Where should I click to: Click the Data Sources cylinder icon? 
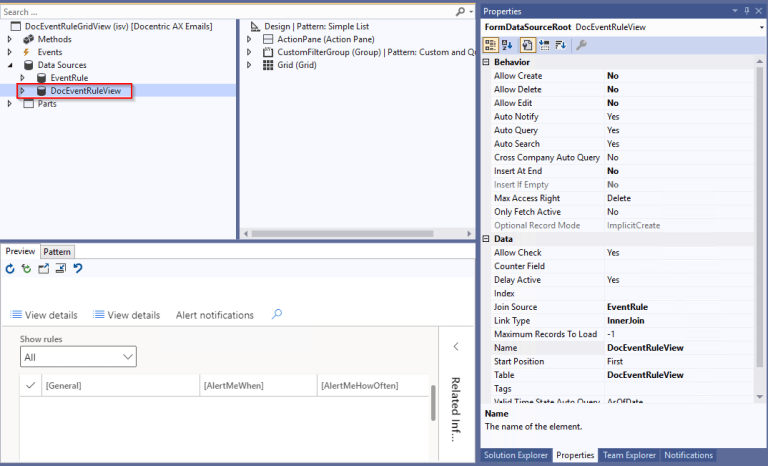pyautogui.click(x=28, y=65)
